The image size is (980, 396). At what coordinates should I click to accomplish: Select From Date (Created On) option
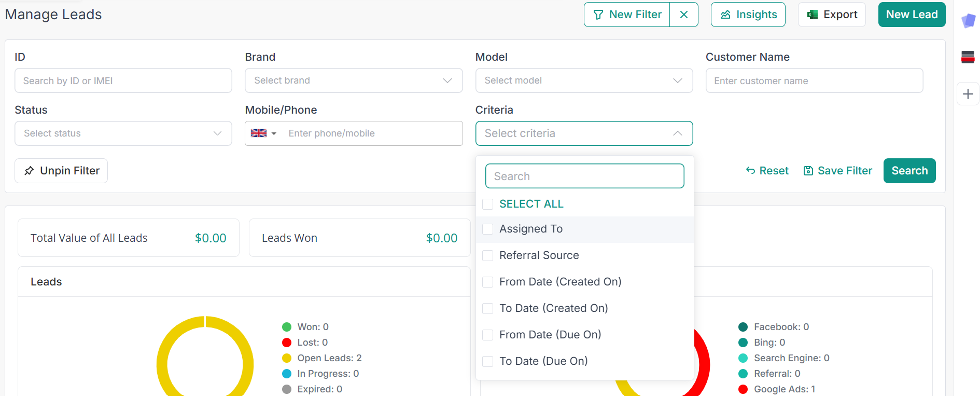[560, 282]
